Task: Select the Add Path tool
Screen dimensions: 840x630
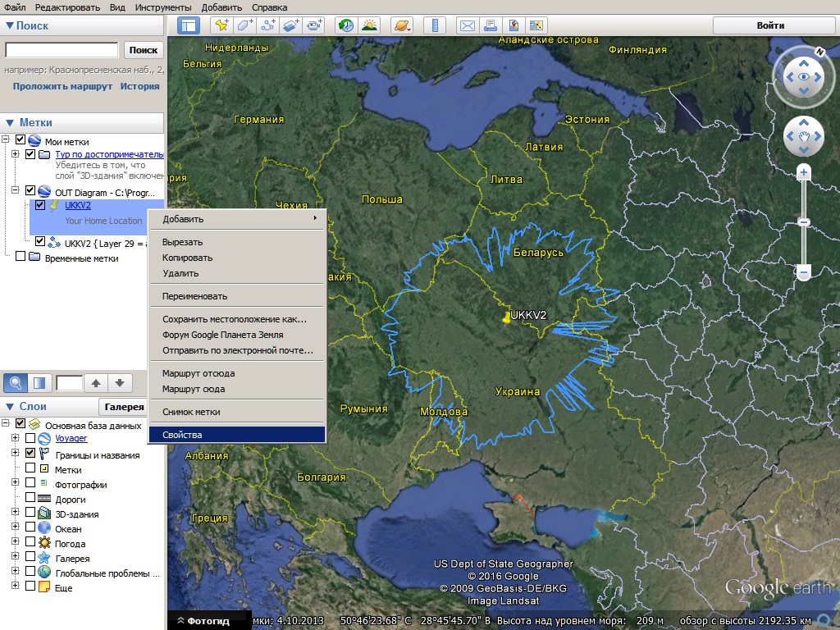Action: coord(268,25)
